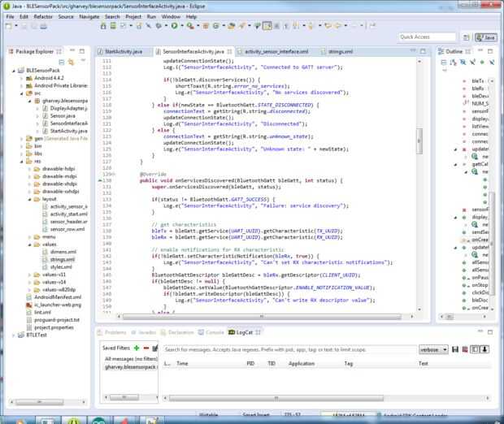Click the editor vertical scrollbar thumb
504x424 pixels.
419,141
